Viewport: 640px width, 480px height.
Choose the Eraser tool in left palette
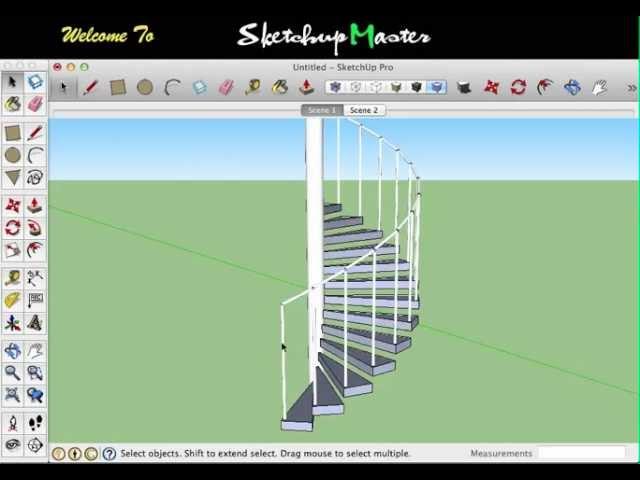(35, 104)
